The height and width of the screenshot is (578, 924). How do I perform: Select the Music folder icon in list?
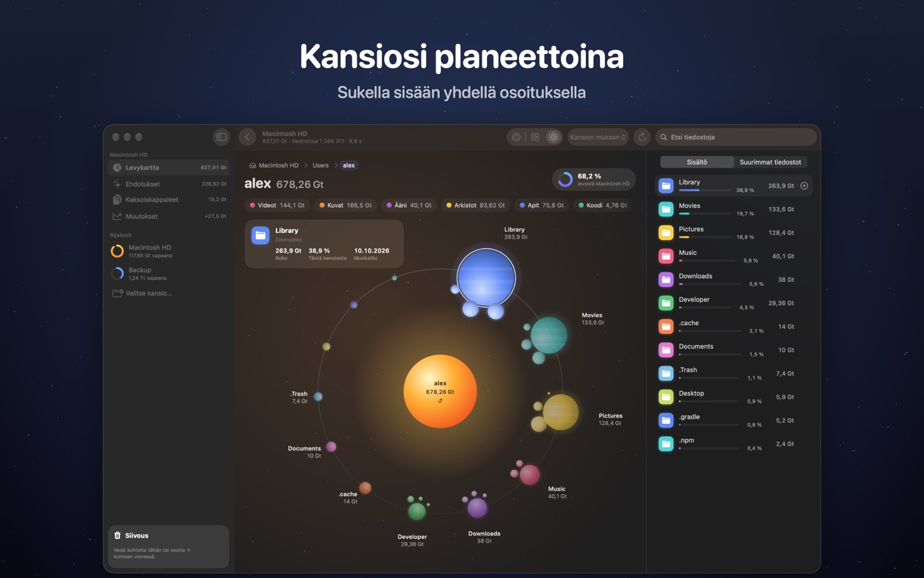(666, 256)
